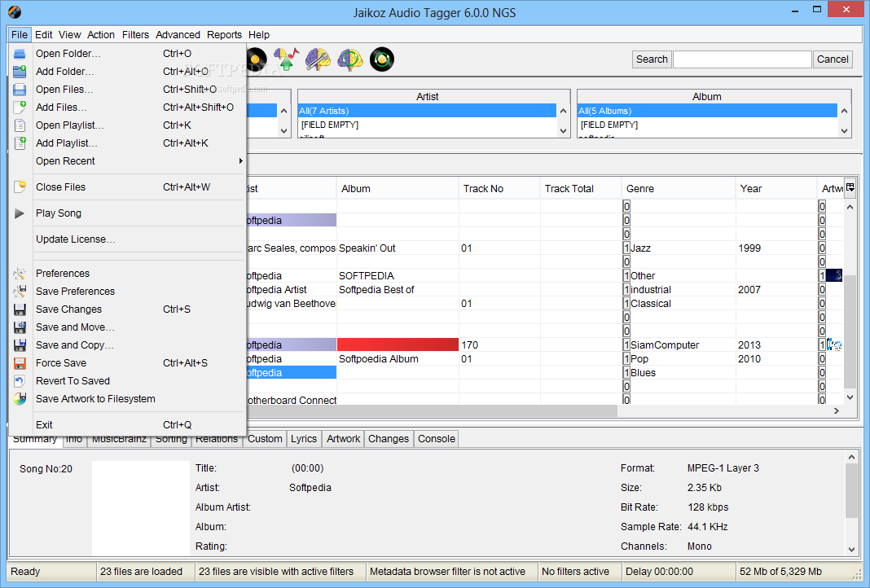Click the Artist list scroll-up arrow
The width and height of the screenshot is (870, 588).
point(563,111)
